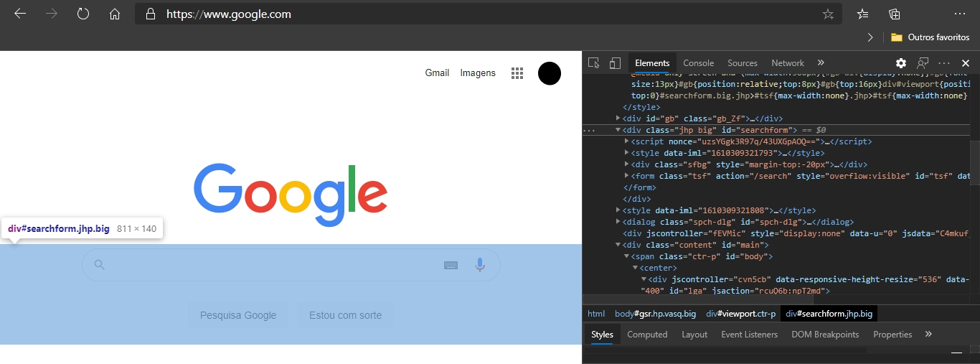Click the browser address bar URL

(229, 14)
